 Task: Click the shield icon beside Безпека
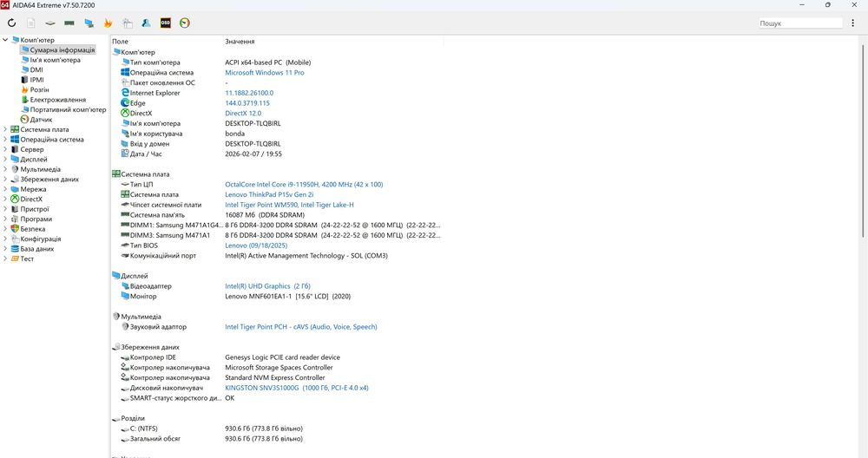tap(15, 228)
